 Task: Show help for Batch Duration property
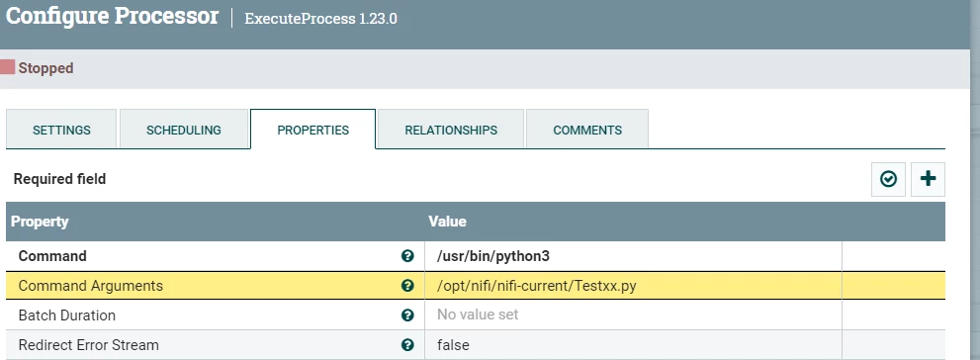tap(407, 315)
